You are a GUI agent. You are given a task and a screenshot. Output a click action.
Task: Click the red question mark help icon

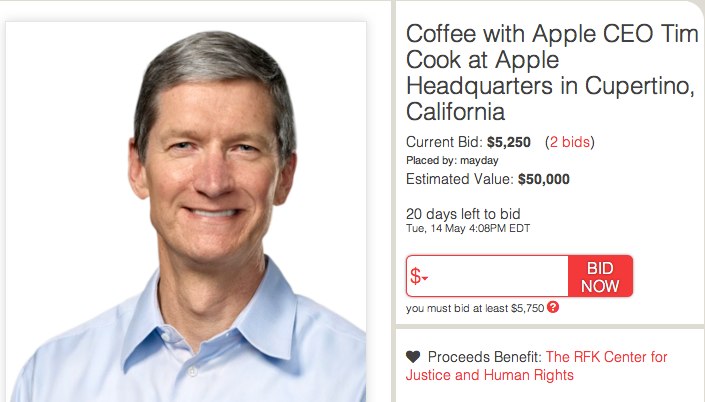pyautogui.click(x=553, y=308)
